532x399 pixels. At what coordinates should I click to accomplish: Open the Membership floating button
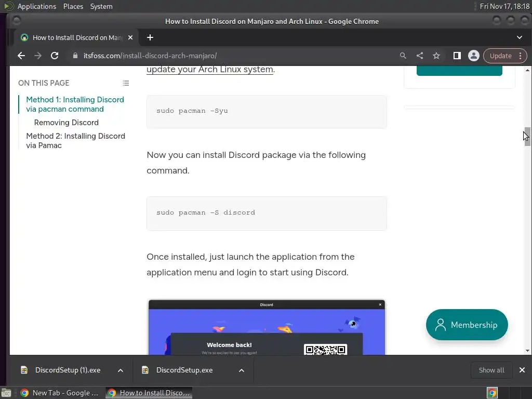[467, 325]
